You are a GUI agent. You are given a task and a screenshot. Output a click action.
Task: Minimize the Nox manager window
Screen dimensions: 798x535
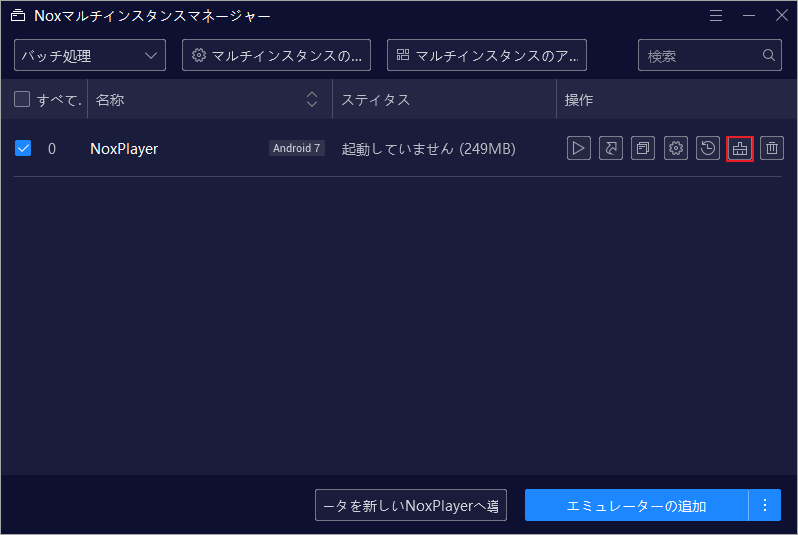(749, 16)
